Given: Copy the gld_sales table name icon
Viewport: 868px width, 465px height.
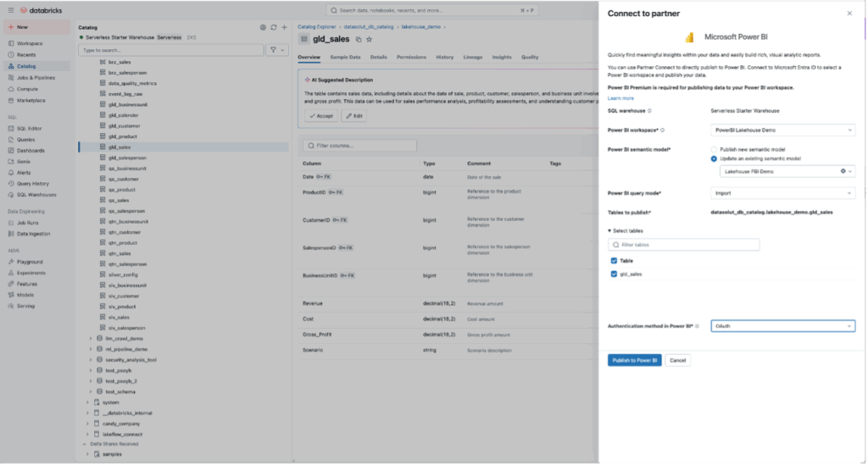Looking at the screenshot, I should pos(359,39).
